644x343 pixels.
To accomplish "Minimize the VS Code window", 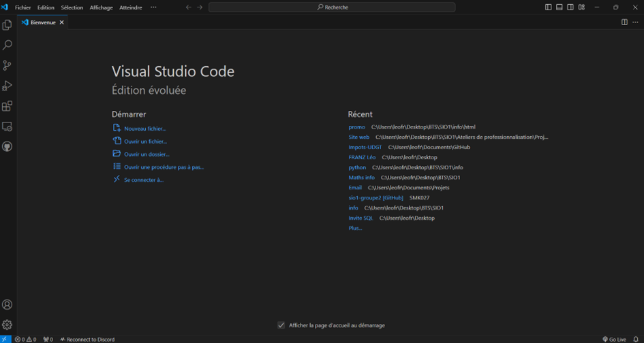I will (597, 7).
